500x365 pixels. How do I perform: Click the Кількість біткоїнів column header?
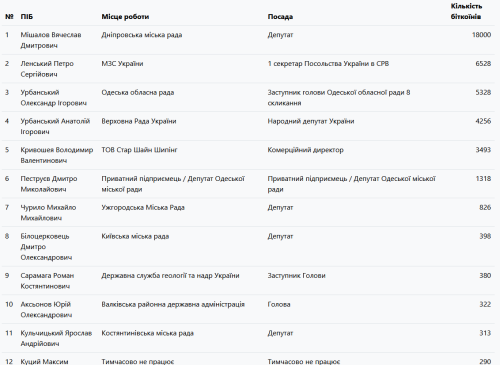tap(466, 11)
